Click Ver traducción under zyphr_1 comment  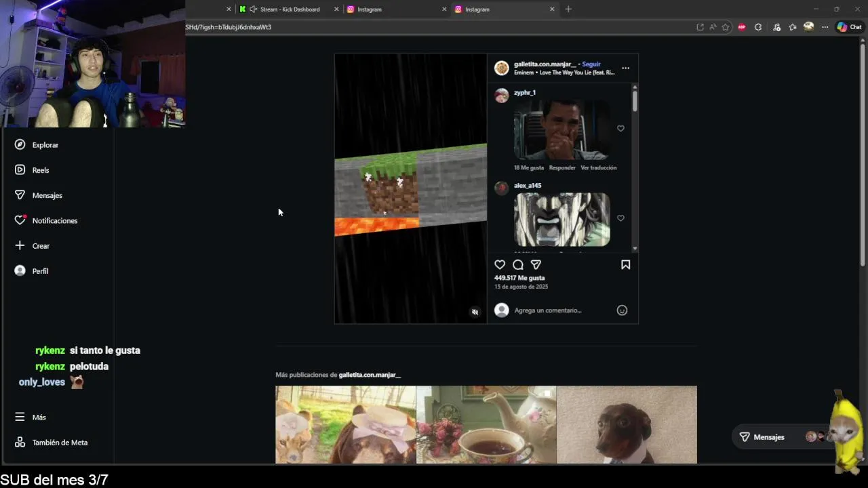point(599,167)
